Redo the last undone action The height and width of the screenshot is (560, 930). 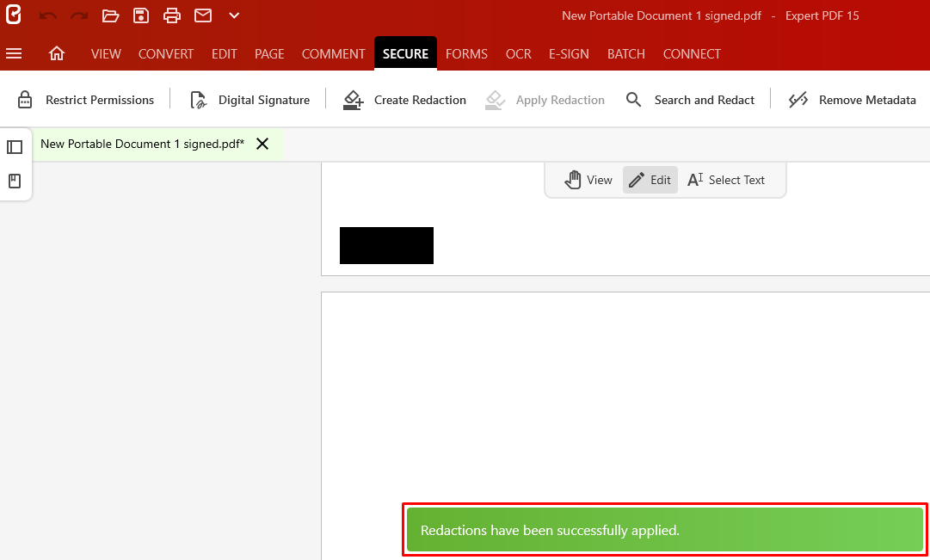(x=79, y=15)
